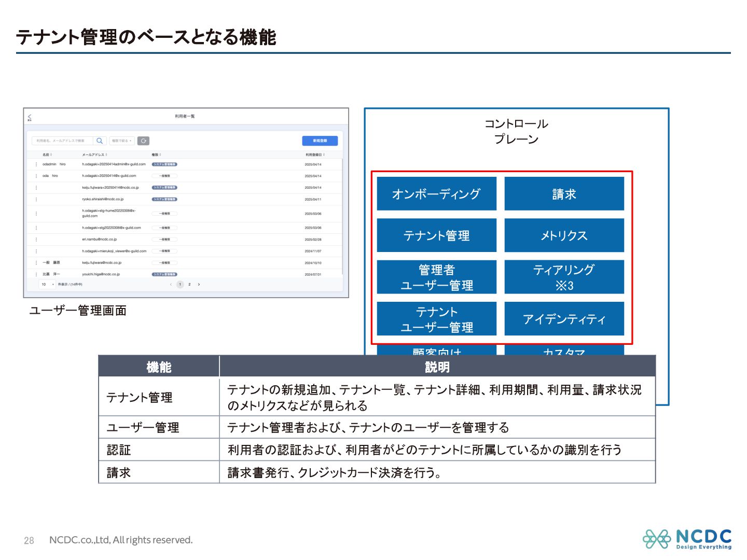Click the 件表示 / (14件中) count text

[70, 284]
